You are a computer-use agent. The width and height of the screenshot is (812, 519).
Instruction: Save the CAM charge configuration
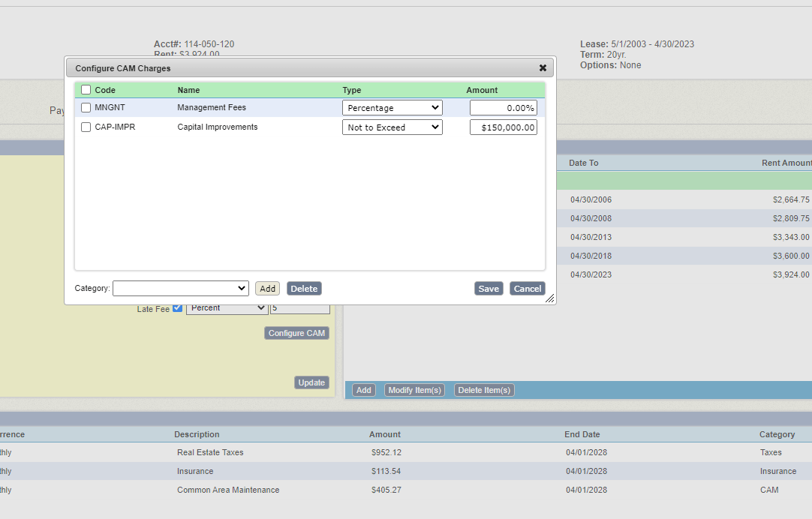[489, 288]
